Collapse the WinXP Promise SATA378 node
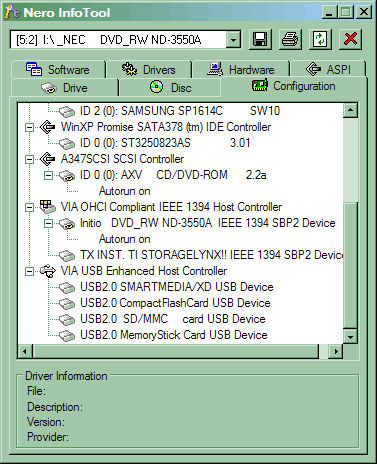Image resolution: width=377 pixels, height=464 pixels. tap(29, 127)
